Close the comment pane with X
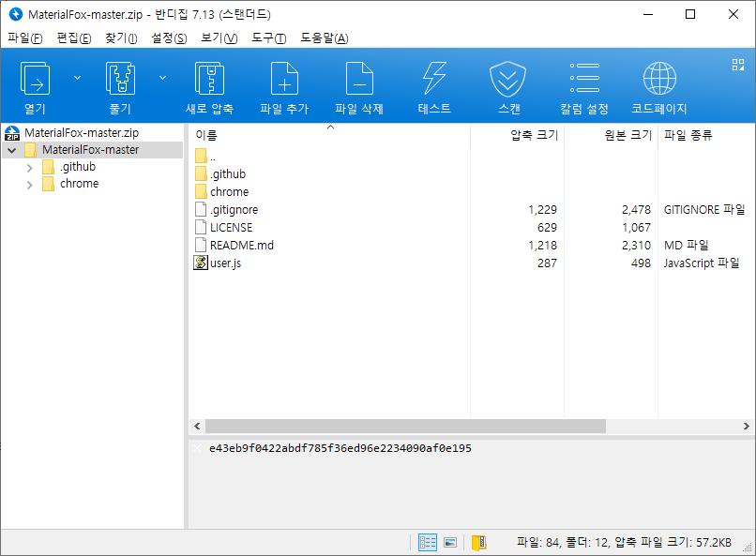This screenshot has width=756, height=556. click(197, 448)
